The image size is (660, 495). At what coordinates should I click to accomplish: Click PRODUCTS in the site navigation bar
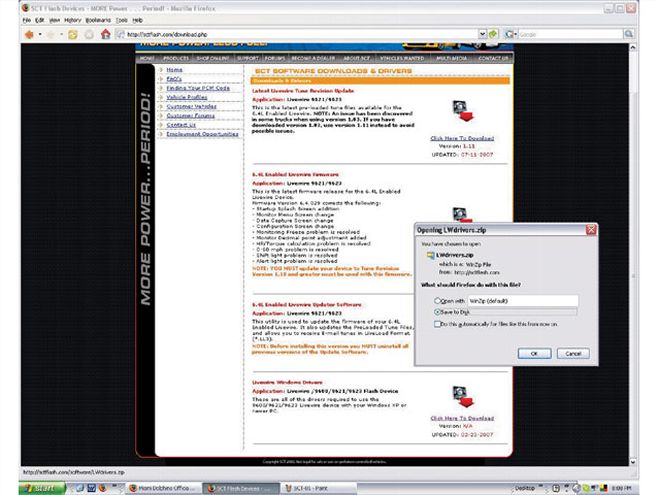point(176,58)
